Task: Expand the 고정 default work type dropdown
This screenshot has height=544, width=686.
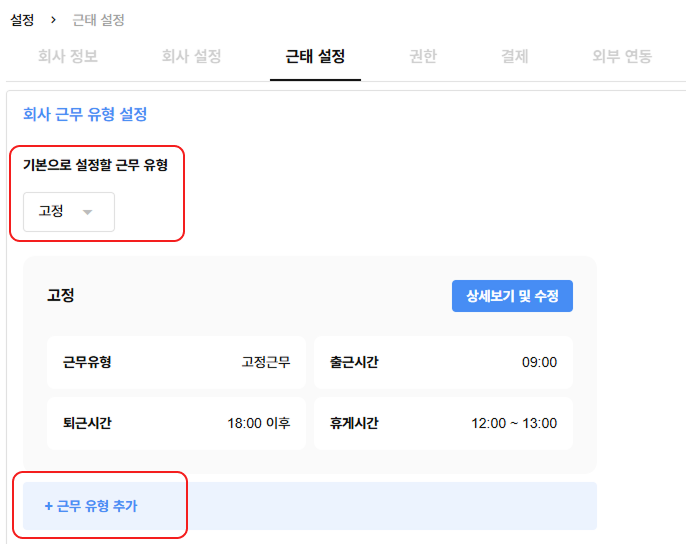Action: tap(69, 212)
